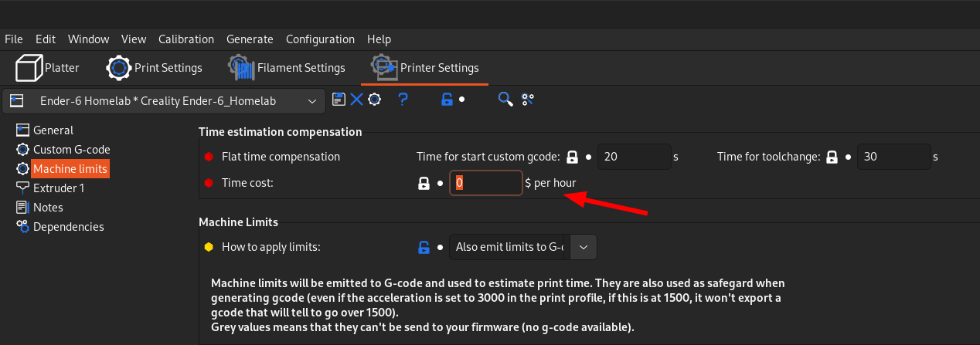This screenshot has height=345, width=980.
Task: Open the Configuration menu
Action: pos(320,39)
